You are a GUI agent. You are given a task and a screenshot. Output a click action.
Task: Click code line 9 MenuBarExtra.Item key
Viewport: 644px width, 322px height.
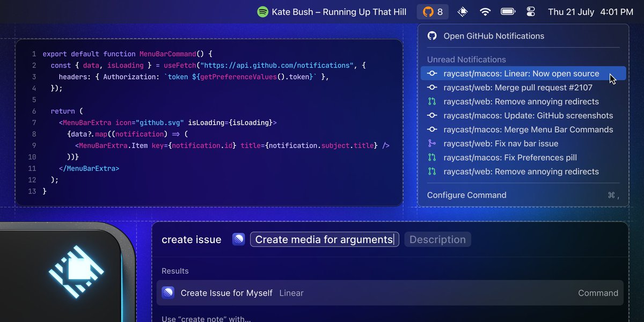232,145
